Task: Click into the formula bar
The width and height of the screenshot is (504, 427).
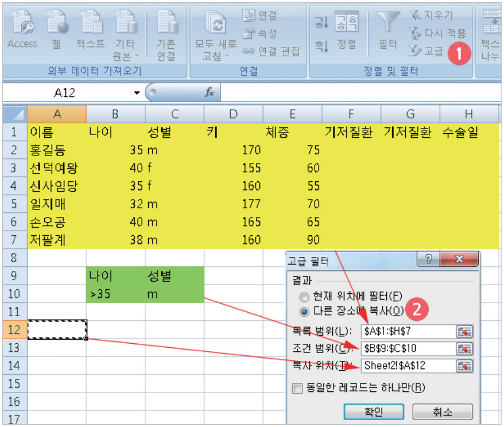Action: click(360, 92)
